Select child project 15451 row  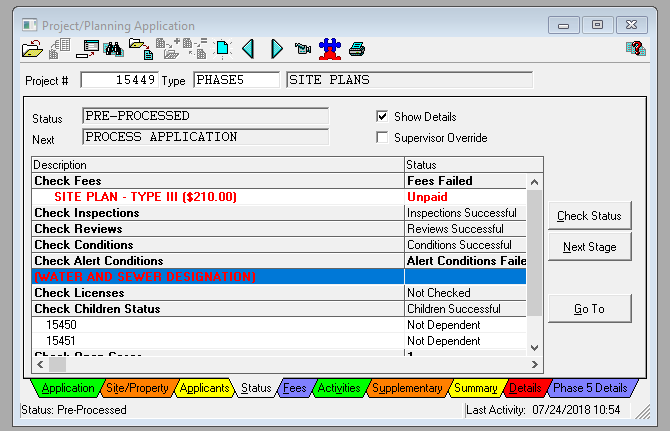click(x=279, y=341)
